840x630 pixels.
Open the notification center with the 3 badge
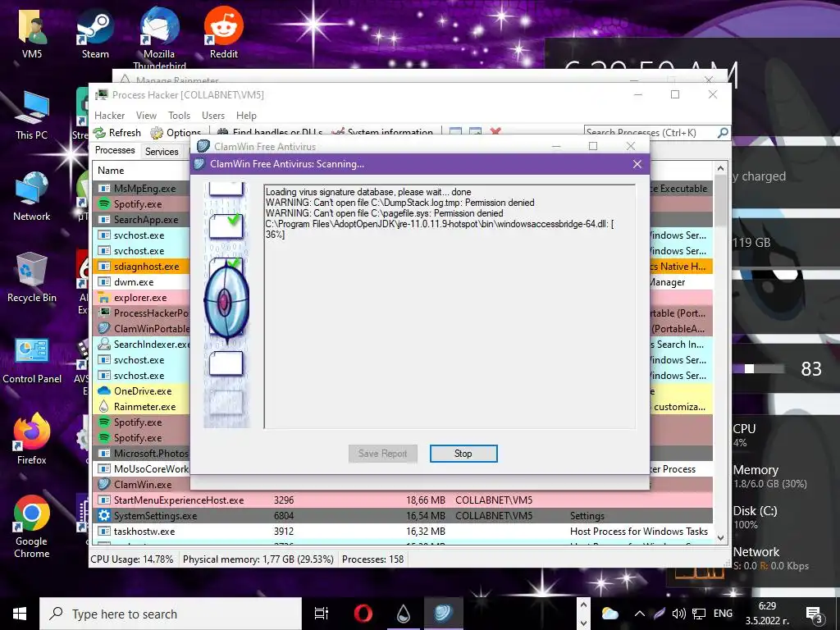tap(815, 614)
